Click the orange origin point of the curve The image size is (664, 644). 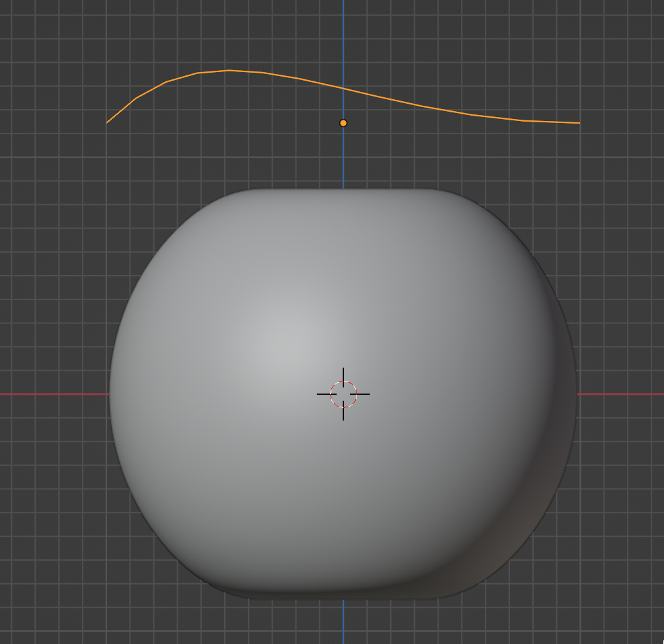343,123
